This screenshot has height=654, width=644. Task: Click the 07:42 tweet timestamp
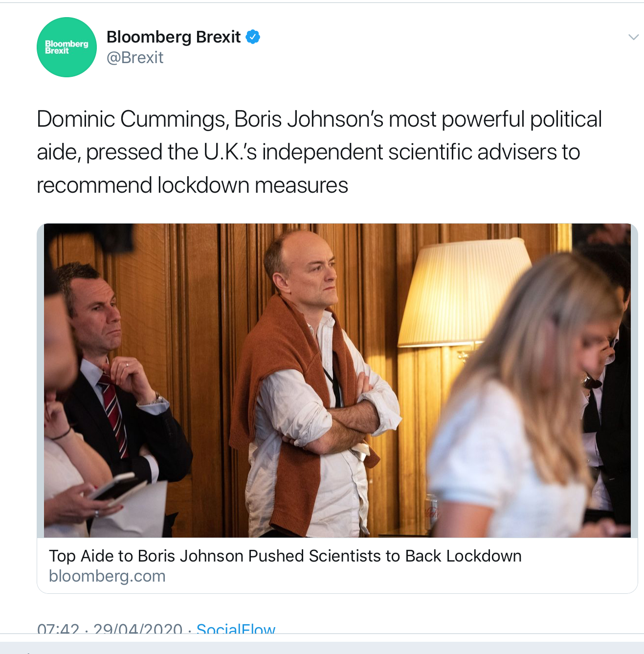(x=58, y=628)
